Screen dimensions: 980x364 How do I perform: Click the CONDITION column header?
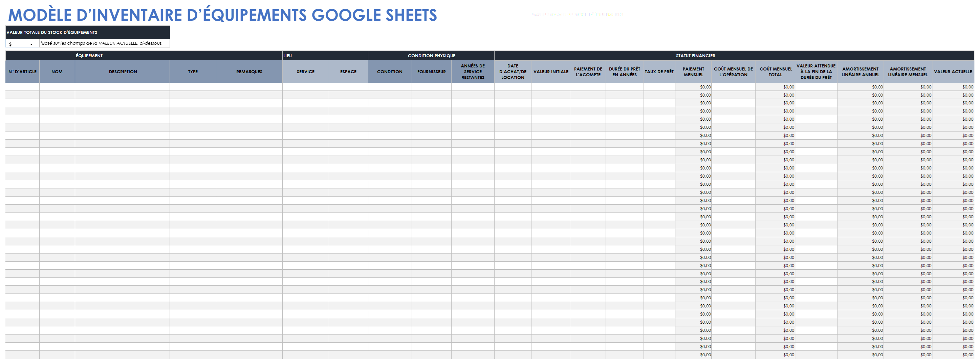[390, 72]
